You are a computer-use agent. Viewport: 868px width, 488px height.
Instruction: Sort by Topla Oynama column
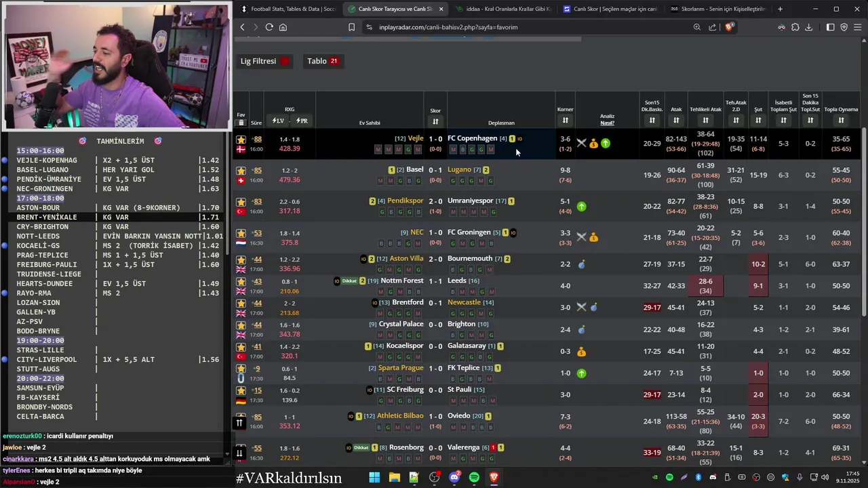pyautogui.click(x=841, y=121)
